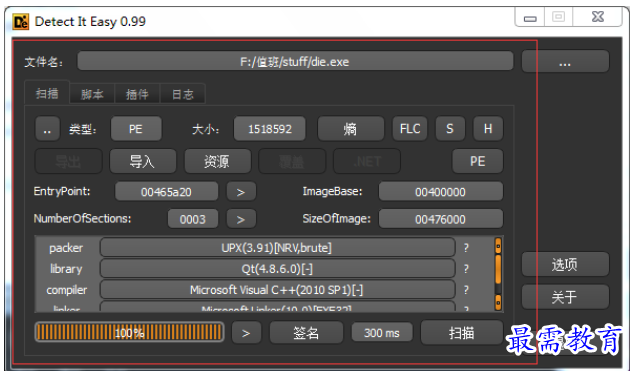Open the 选项 options dialog
This screenshot has height=371, width=630.
(x=565, y=264)
